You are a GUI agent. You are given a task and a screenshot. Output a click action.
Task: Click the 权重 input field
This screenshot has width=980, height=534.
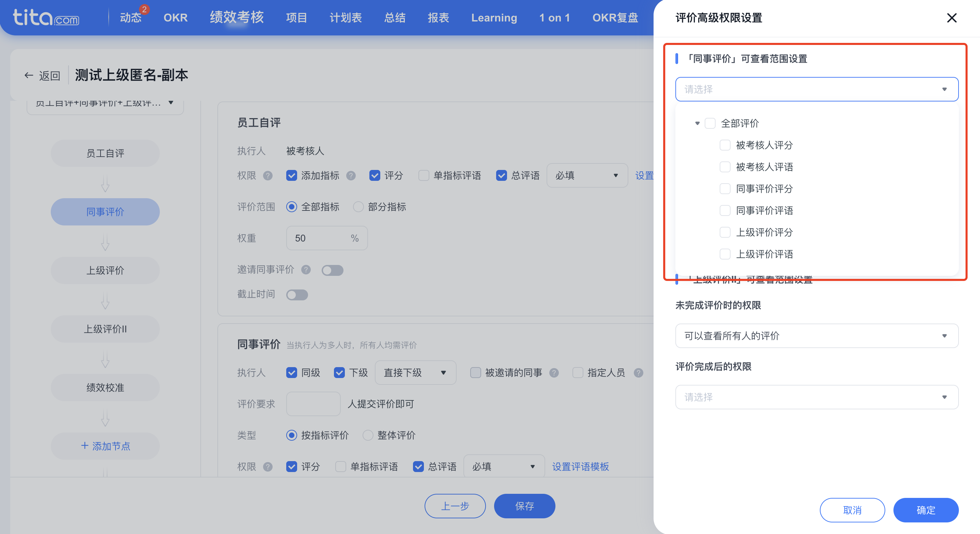tap(327, 238)
